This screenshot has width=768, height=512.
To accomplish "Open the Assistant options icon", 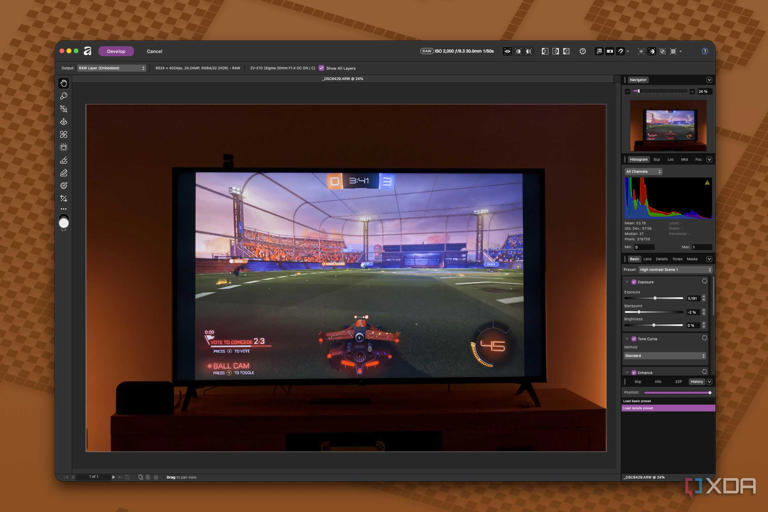I will coord(599,51).
